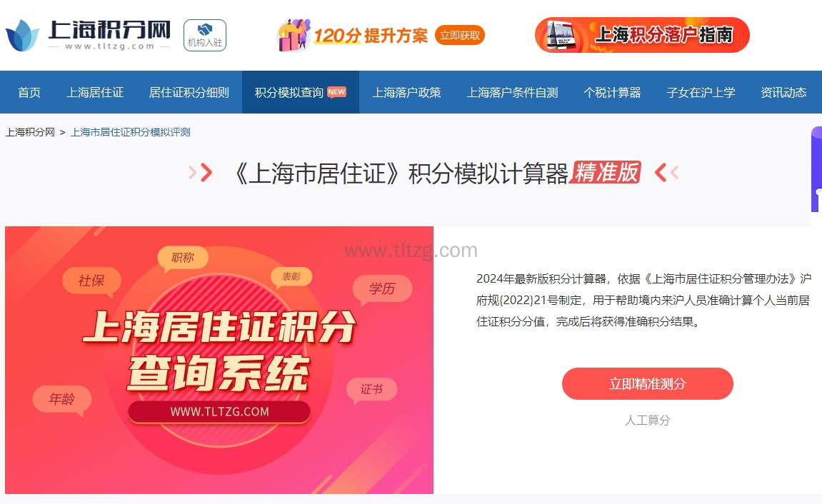
Task: Click the 立即获取 orange button
Action: [460, 35]
